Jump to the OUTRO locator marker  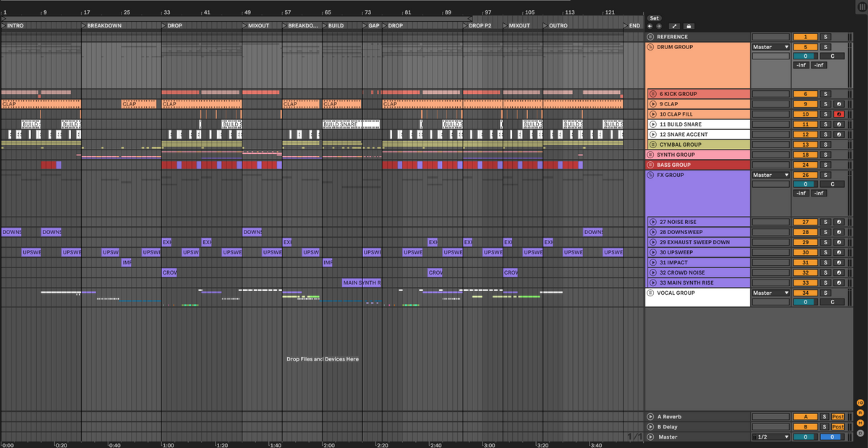557,25
